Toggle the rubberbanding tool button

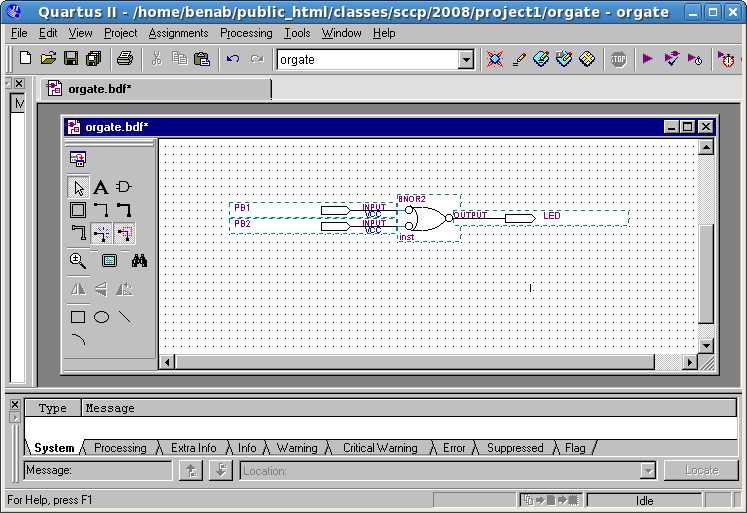click(101, 234)
